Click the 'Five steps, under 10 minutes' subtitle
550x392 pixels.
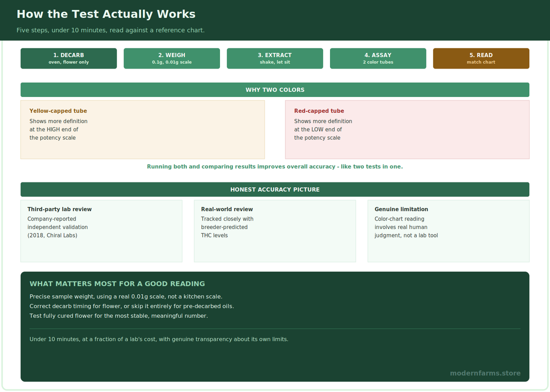tap(110, 30)
